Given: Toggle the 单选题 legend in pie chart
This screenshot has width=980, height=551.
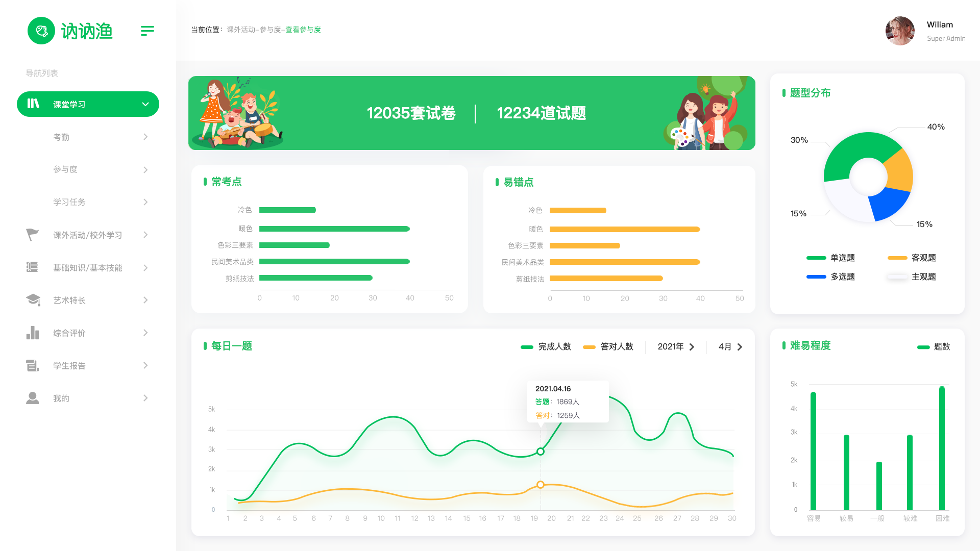Looking at the screenshot, I should 842,258.
